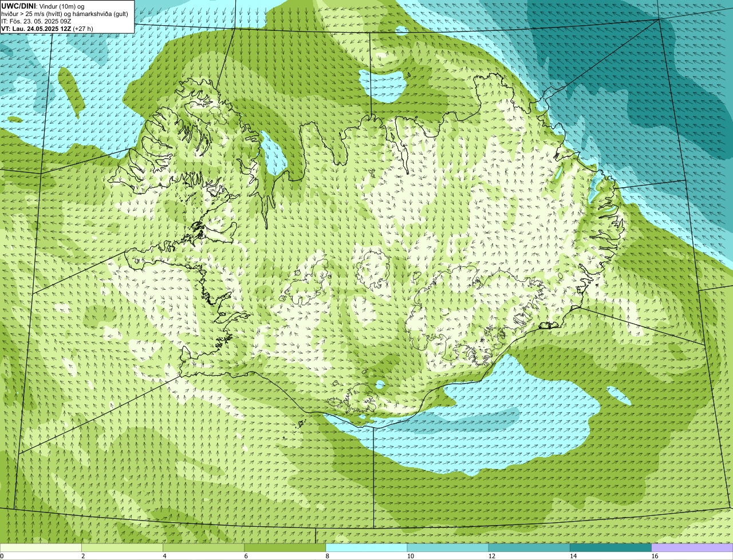Click the '12' tick label on the colorbar
The image size is (733, 560).
pyautogui.click(x=492, y=556)
